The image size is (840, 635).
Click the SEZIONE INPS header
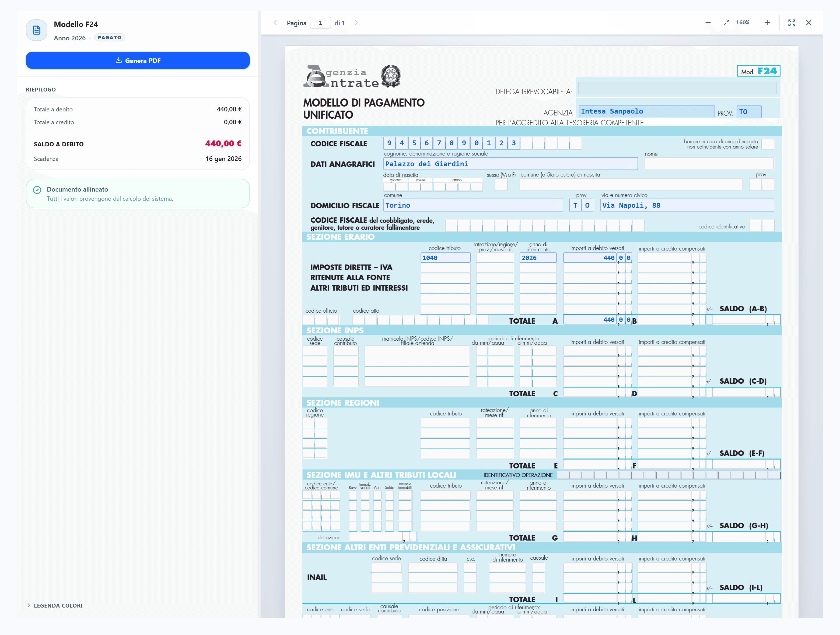pyautogui.click(x=541, y=330)
